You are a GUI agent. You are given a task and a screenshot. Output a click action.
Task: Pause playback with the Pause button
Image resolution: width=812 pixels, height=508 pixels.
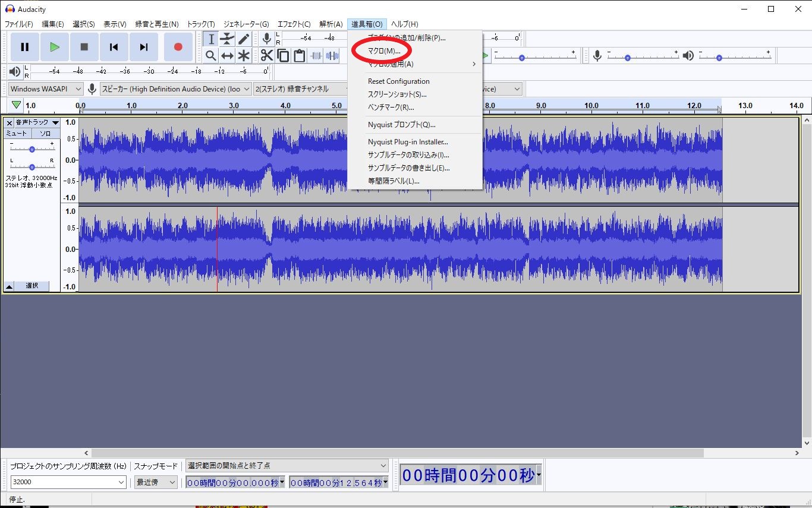(25, 47)
